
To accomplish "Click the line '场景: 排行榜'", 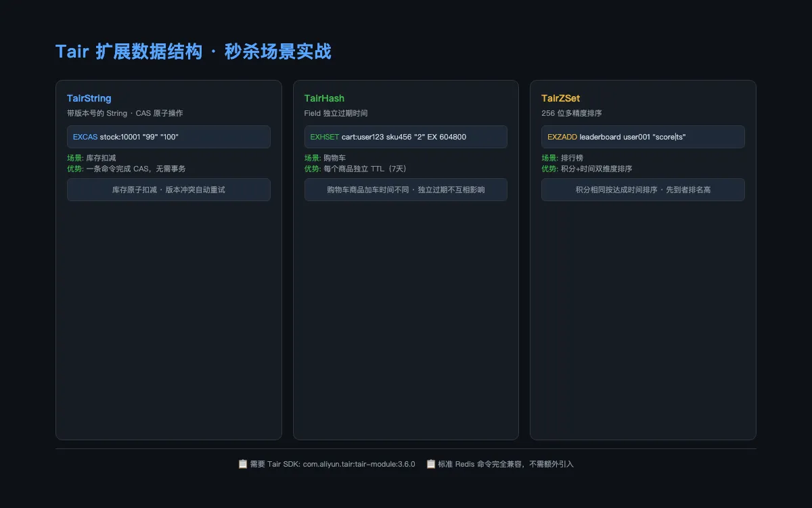I will pos(562,158).
